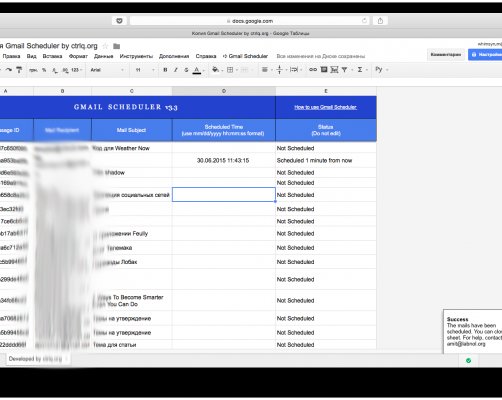Click the docs.google.com address bar
The image size is (502, 400).
(x=250, y=21)
